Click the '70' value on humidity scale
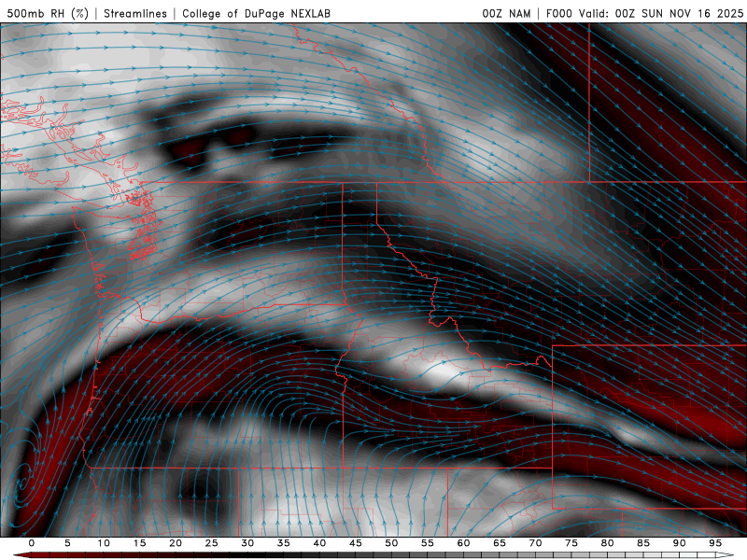This screenshot has height=560, width=747. pyautogui.click(x=535, y=543)
